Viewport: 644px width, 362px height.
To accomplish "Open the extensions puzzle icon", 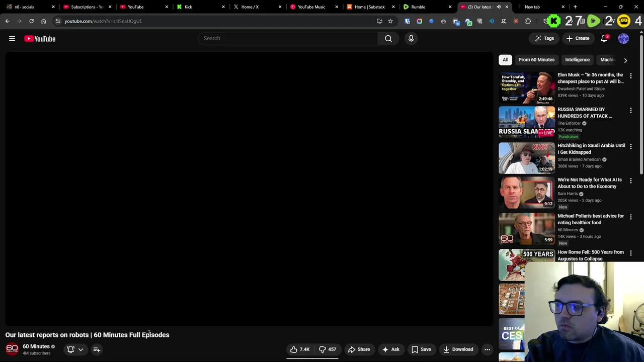I will pyautogui.click(x=528, y=21).
